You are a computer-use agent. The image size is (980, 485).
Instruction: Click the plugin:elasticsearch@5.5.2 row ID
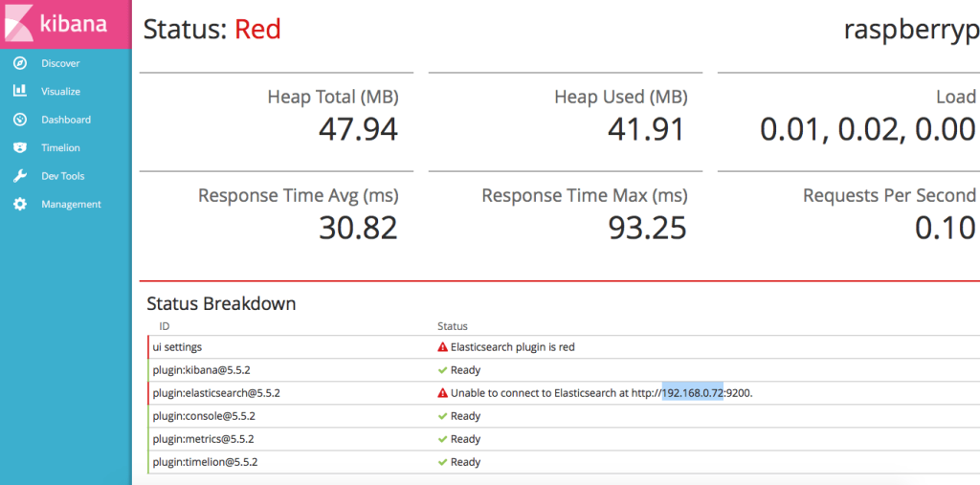(216, 393)
